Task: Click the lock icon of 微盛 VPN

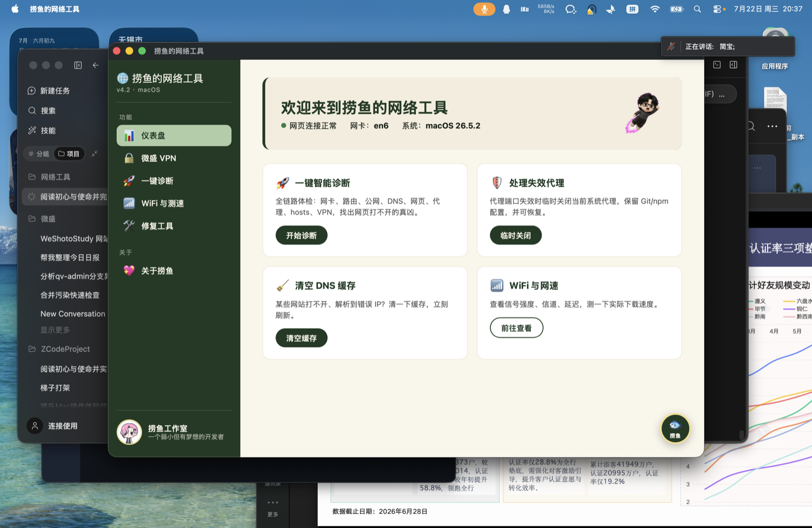Action: point(129,158)
